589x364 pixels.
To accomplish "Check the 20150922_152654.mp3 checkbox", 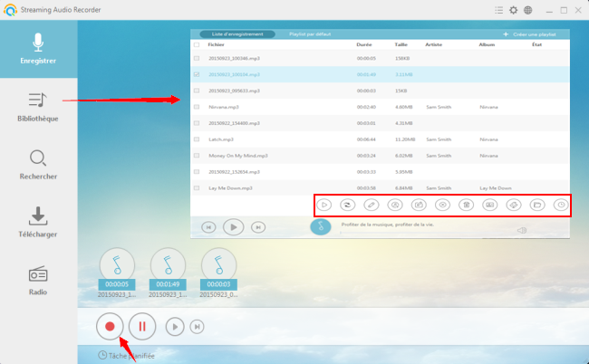I will [197, 172].
